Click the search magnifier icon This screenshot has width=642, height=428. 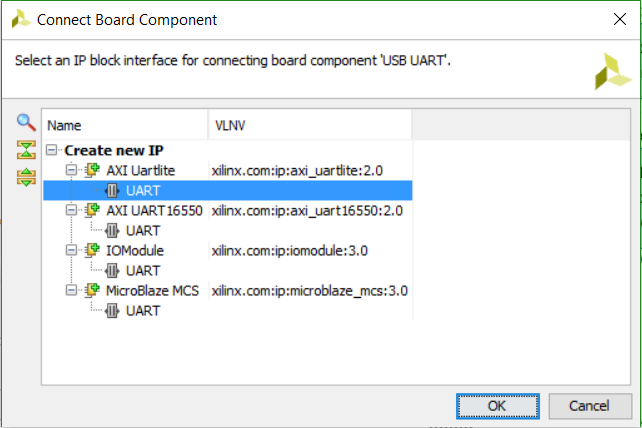[26, 122]
